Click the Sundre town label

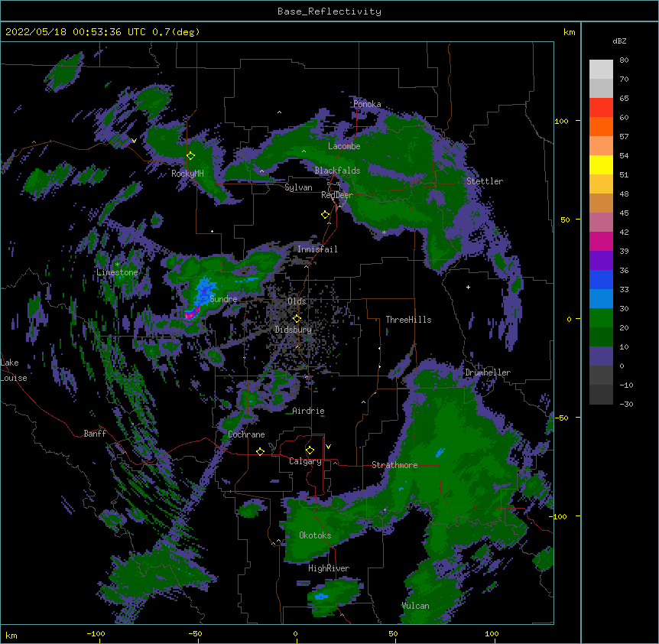(x=223, y=299)
